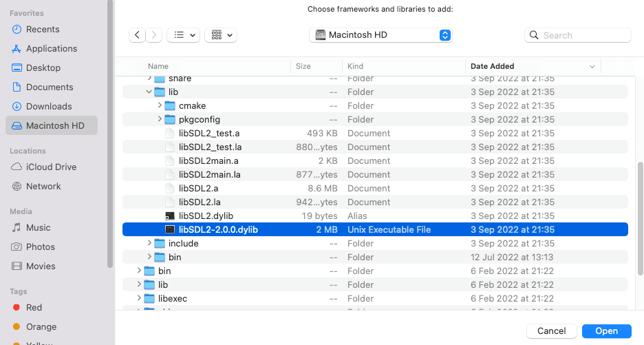Open the Macintosh HD location popup
Image resolution: width=644 pixels, height=345 pixels.
pyautogui.click(x=382, y=35)
